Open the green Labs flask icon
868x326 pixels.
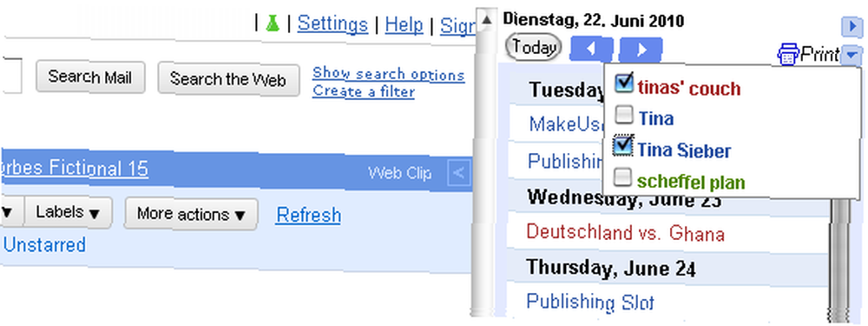click(x=272, y=23)
